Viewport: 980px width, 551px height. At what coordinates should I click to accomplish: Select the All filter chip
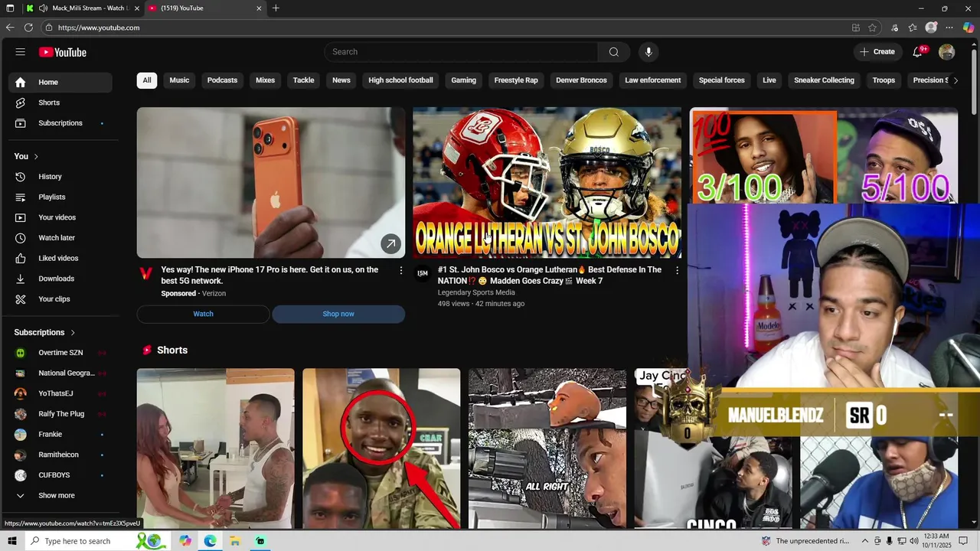[147, 80]
